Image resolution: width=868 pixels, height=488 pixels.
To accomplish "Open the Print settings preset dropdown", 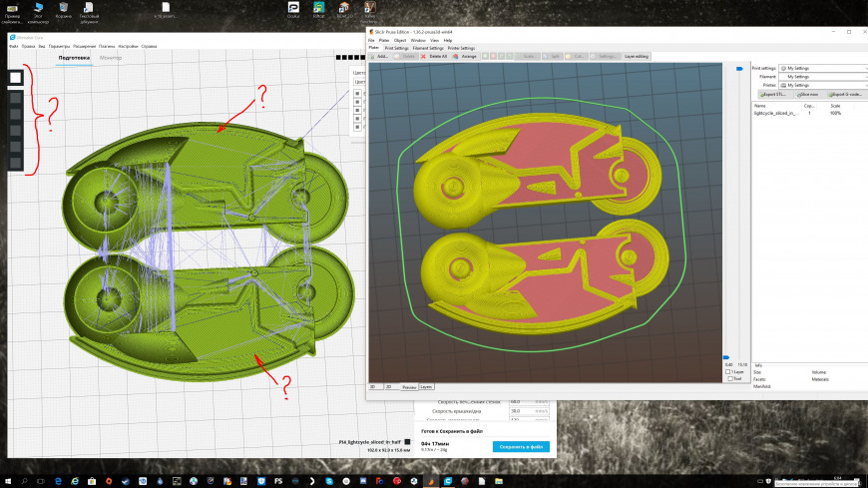I will (823, 68).
